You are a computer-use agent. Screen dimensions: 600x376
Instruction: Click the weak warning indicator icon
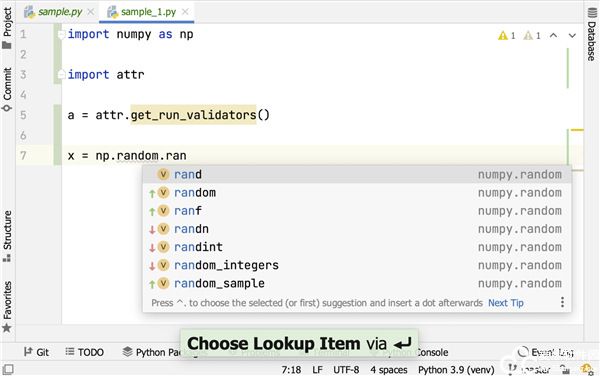click(x=528, y=36)
